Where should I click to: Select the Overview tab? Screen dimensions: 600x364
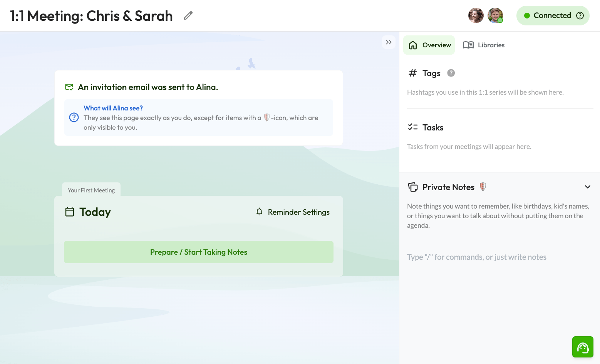coord(429,45)
